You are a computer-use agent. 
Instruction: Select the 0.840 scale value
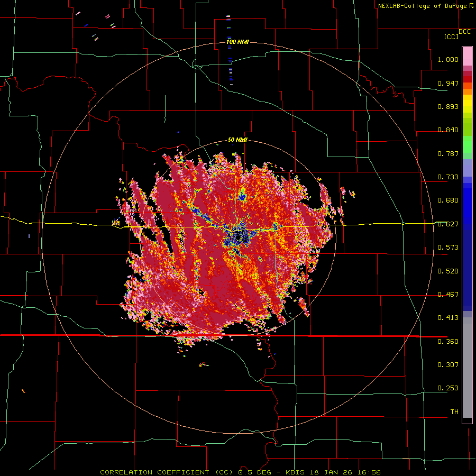click(448, 130)
